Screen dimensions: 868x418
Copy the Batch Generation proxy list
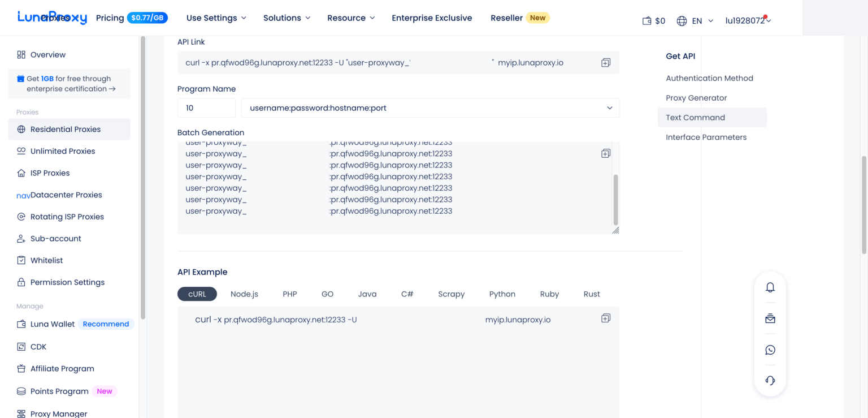point(605,153)
